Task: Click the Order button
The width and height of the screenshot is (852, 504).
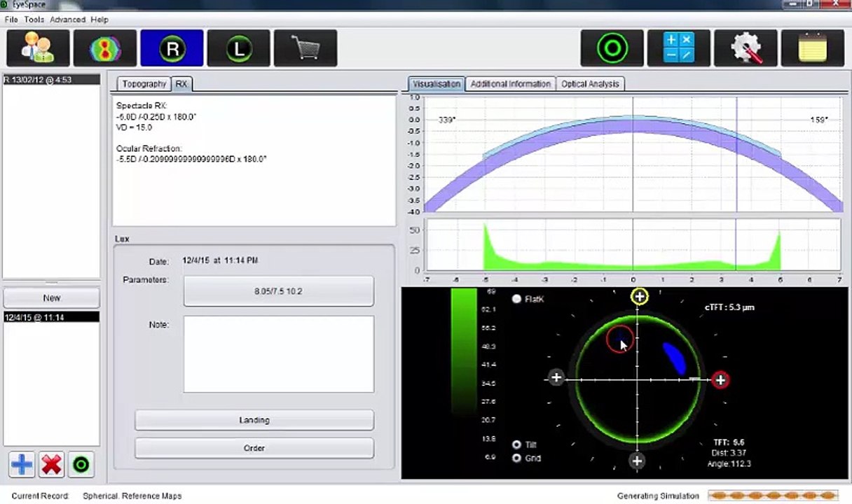Action: (254, 448)
